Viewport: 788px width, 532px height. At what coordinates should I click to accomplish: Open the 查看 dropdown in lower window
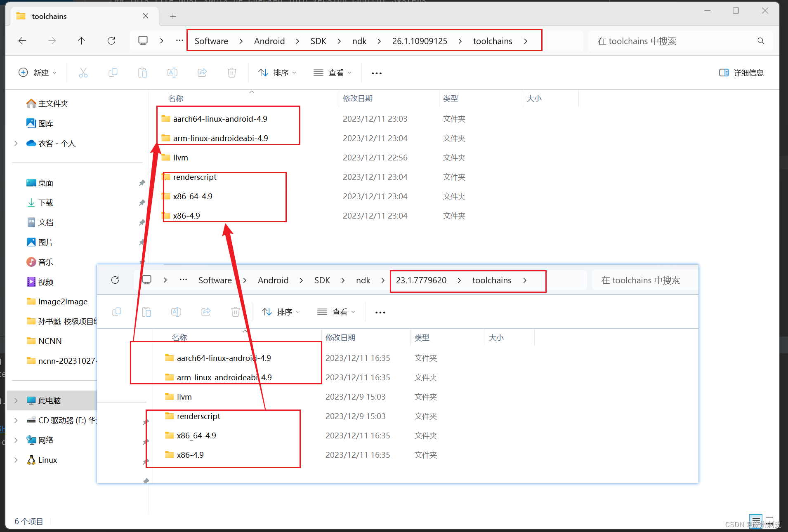[336, 312]
